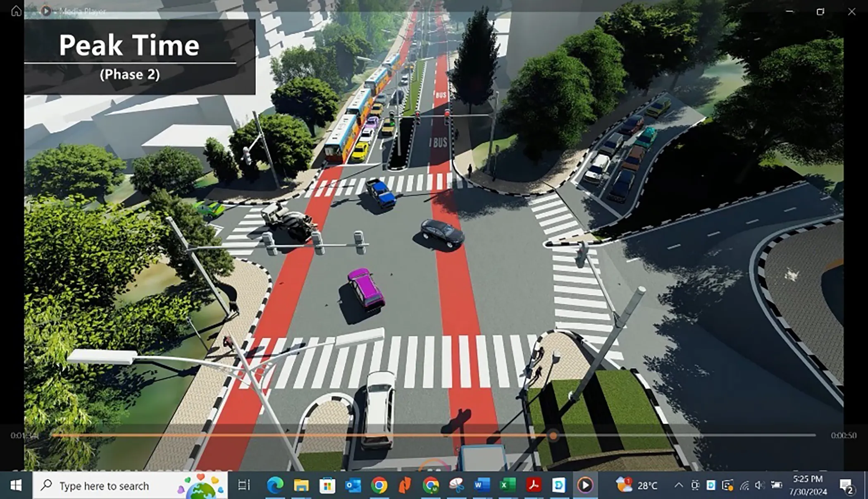Expand the hidden system tray icons
Screen dimensions: 868x499
tap(678, 485)
